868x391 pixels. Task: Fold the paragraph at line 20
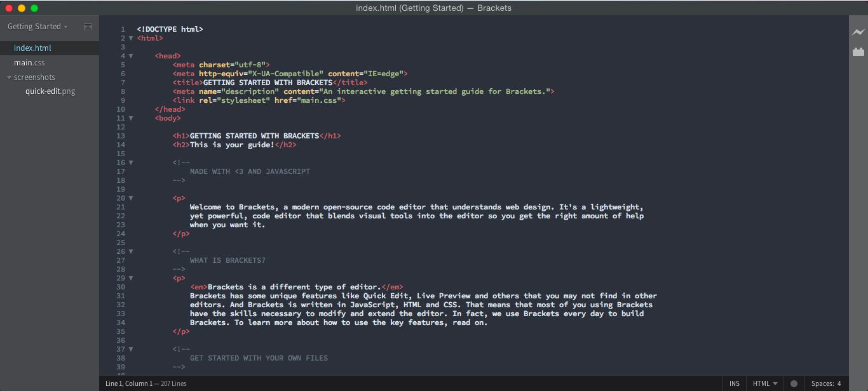131,198
